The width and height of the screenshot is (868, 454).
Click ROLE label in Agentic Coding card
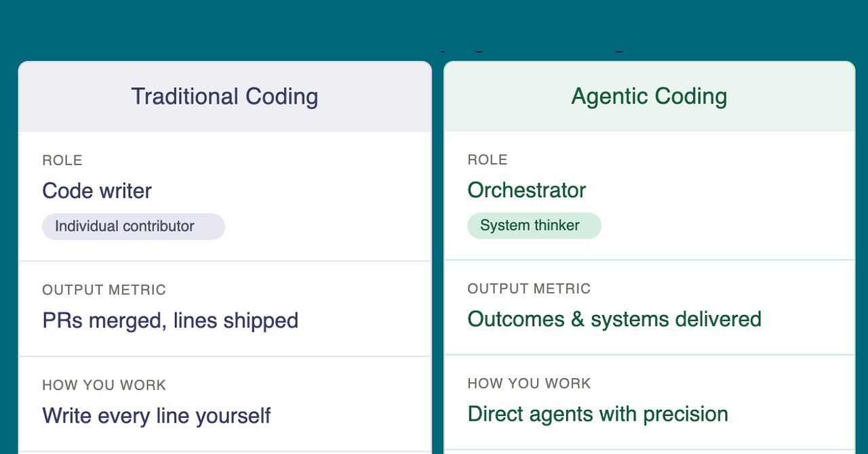(x=488, y=160)
